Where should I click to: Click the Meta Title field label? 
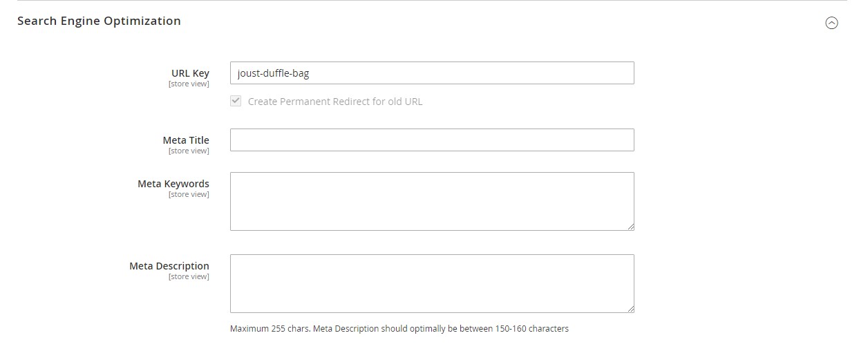pos(186,140)
